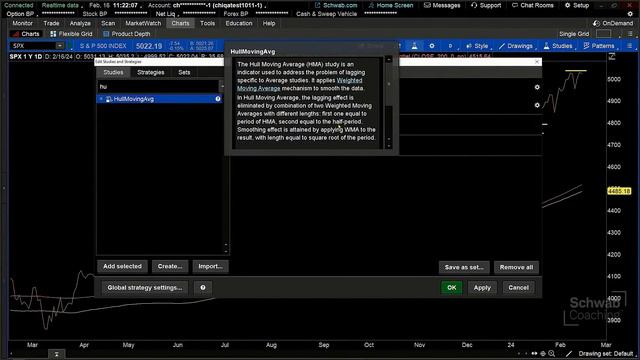The width and height of the screenshot is (640, 360).
Task: Open Chat Rooms in top bar
Action: [533, 5]
